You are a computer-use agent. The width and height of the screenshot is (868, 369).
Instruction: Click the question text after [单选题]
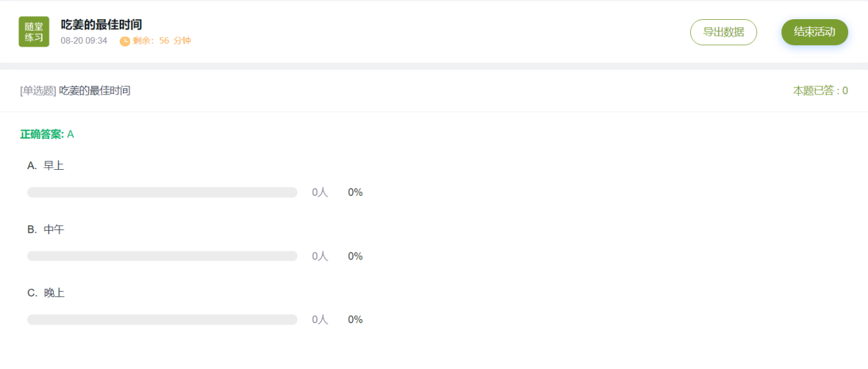[94, 90]
